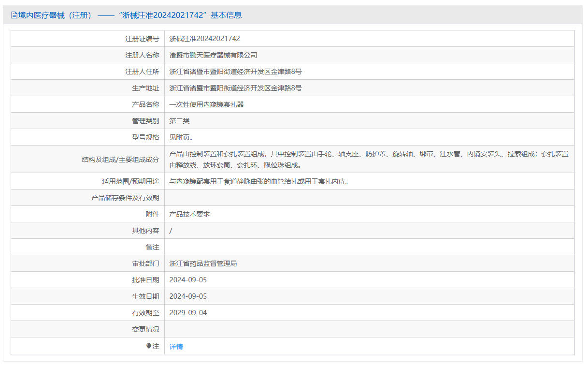
Task: Click the 注册人住所 label
Action: click(142, 72)
